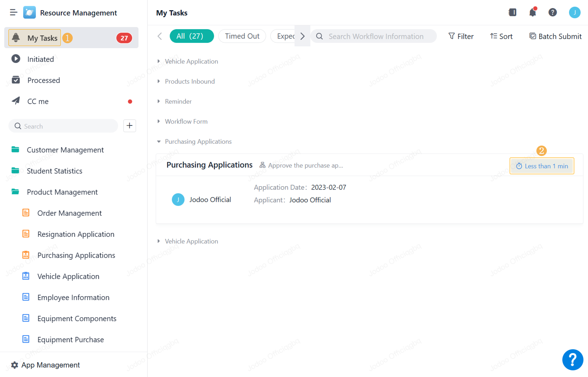Click the Application Date 2023-02-07 value
The image size is (588, 377).
click(329, 187)
